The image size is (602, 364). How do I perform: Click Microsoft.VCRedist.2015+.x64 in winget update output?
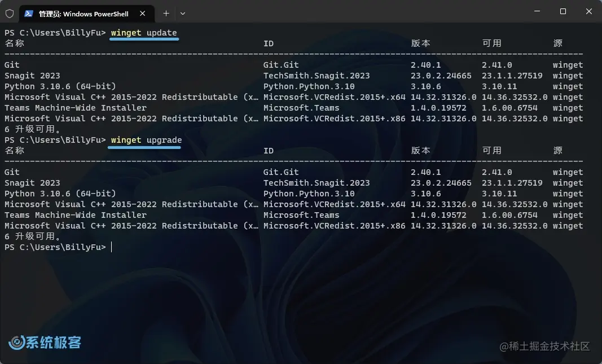335,97
